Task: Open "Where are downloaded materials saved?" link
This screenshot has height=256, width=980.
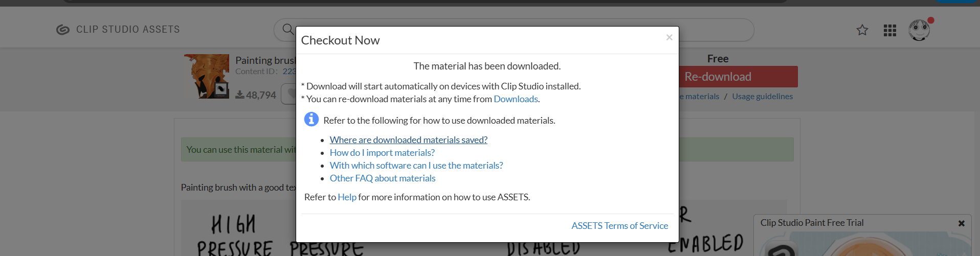Action: [x=408, y=140]
